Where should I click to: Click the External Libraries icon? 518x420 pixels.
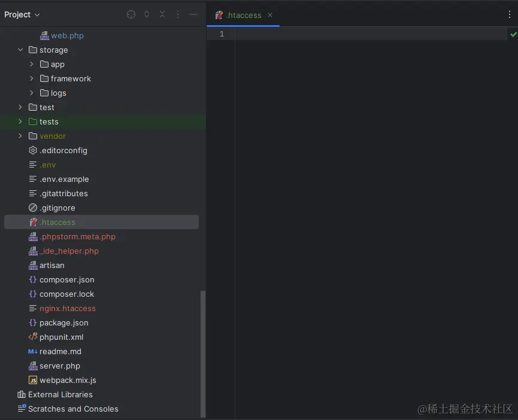point(22,394)
